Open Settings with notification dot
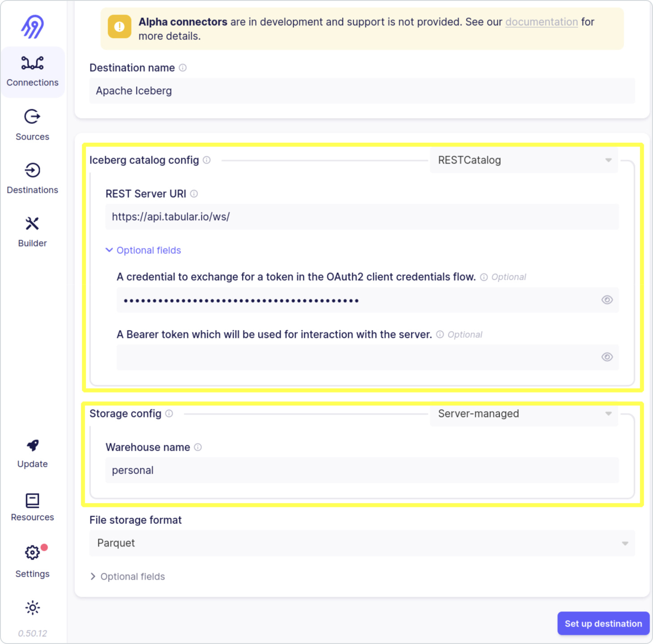The height and width of the screenshot is (644, 653). tap(33, 561)
